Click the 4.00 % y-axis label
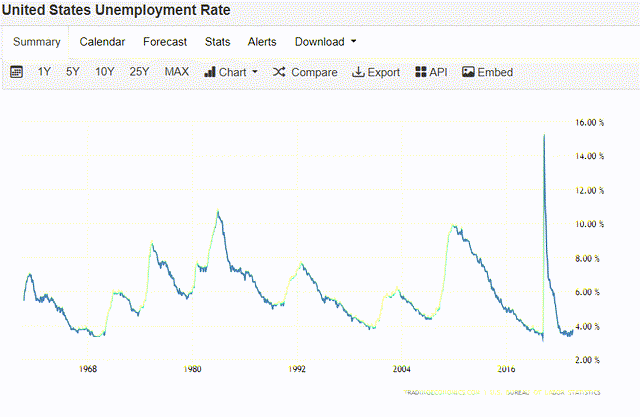The height and width of the screenshot is (417, 640). pos(587,326)
